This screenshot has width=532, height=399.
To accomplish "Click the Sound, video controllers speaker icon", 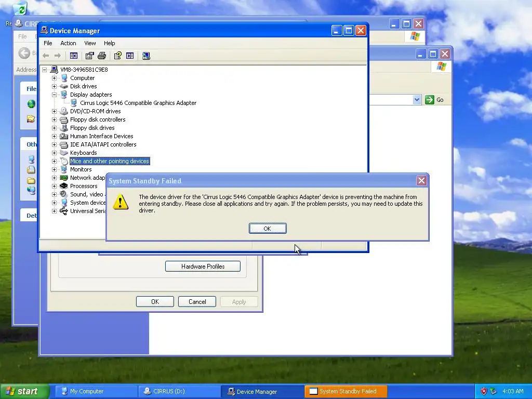I will pos(64,194).
